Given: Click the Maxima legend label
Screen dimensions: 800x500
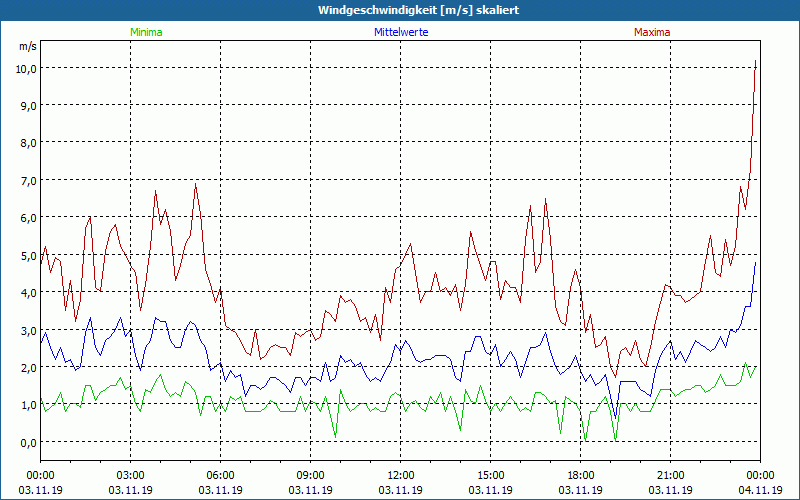Looking at the screenshot, I should [652, 32].
